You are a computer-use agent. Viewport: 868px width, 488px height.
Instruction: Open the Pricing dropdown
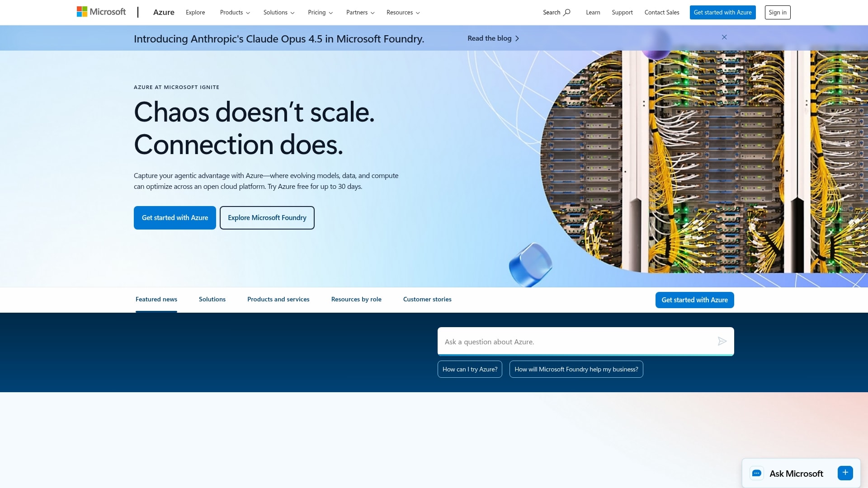(x=320, y=12)
